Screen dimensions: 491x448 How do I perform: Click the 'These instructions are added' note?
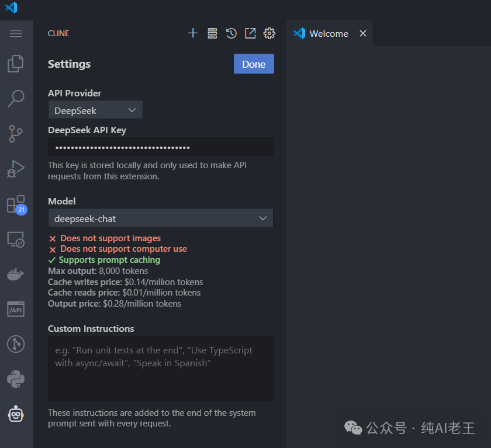pos(152,418)
